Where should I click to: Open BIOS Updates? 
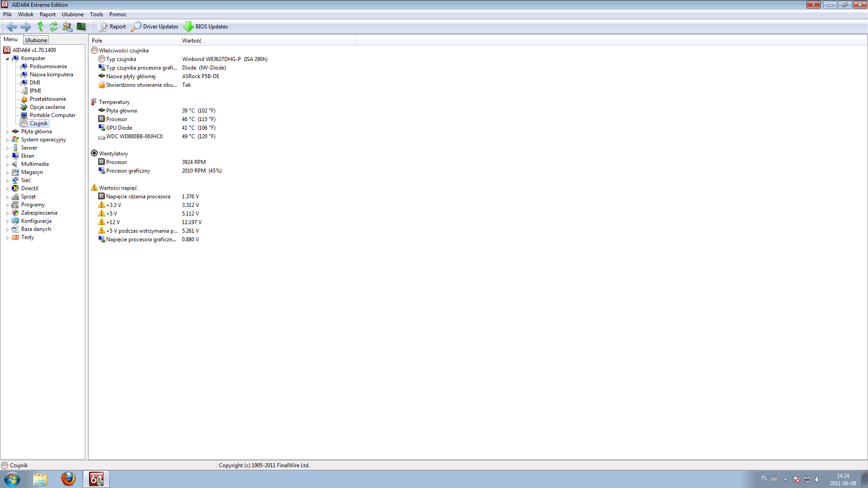coord(206,27)
